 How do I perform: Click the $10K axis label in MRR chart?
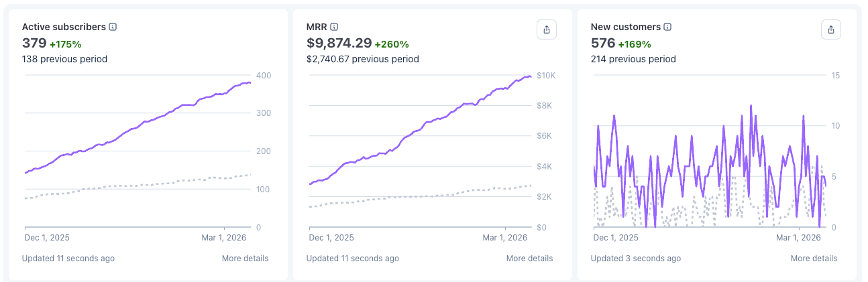point(546,75)
